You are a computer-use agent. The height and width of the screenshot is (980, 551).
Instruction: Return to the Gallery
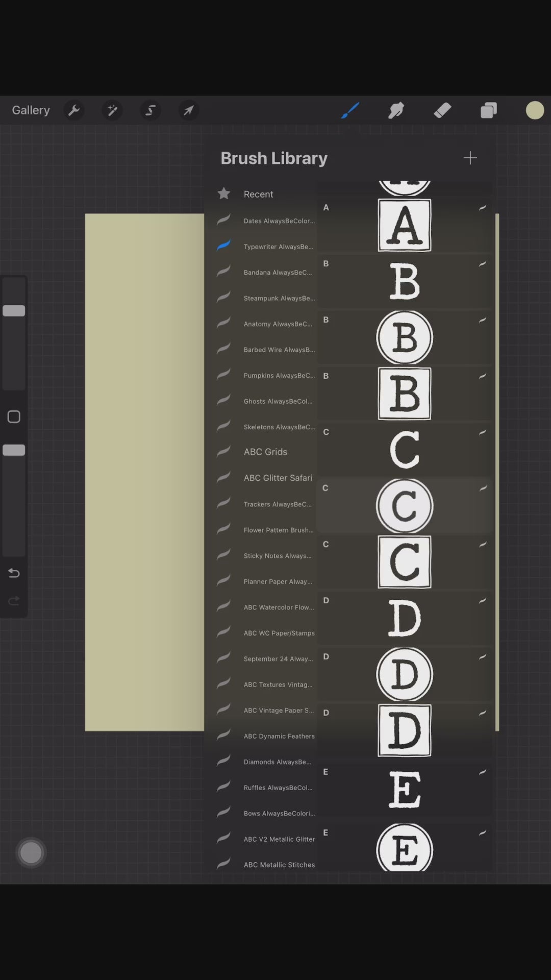pos(31,110)
